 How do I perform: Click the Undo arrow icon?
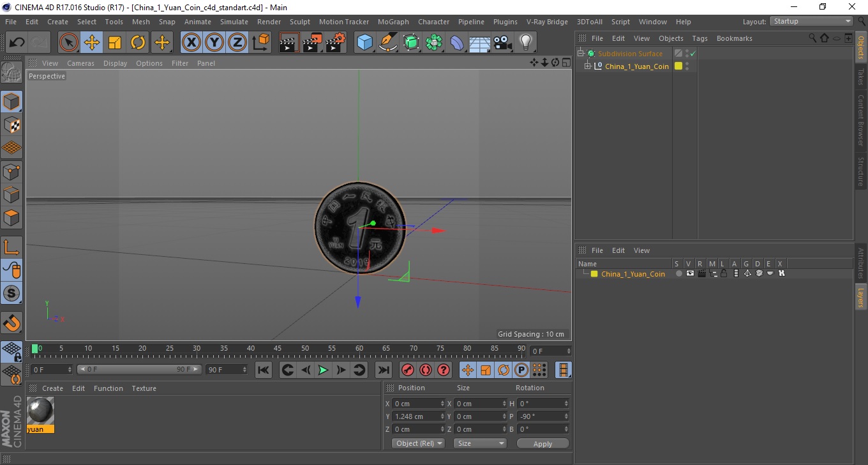[x=17, y=43]
